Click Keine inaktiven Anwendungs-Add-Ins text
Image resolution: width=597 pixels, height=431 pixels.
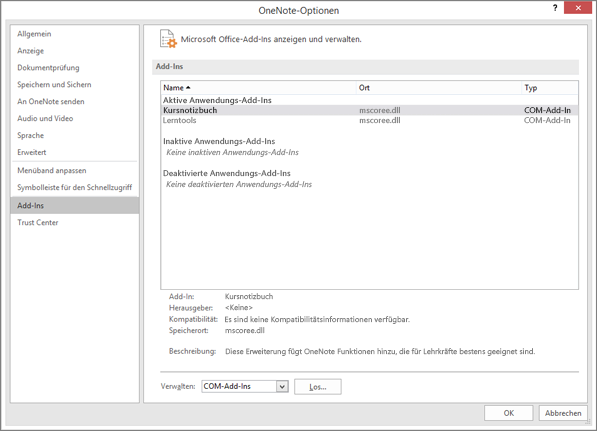pos(232,152)
